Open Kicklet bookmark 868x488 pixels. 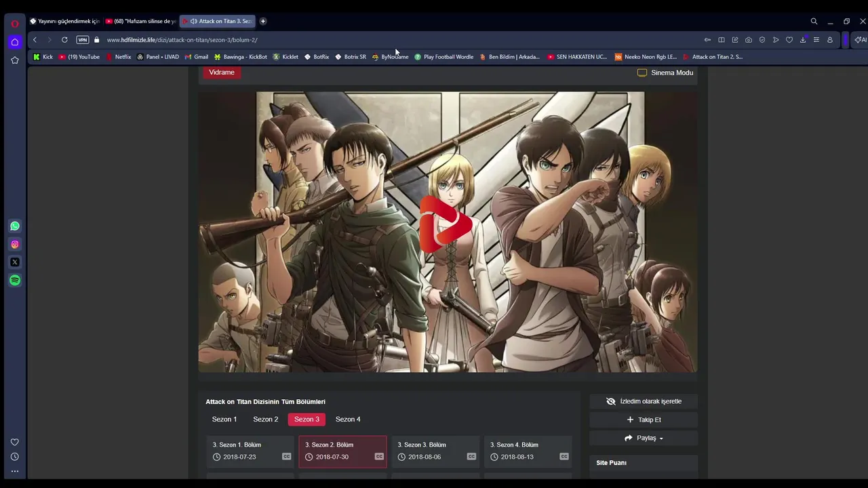(285, 57)
